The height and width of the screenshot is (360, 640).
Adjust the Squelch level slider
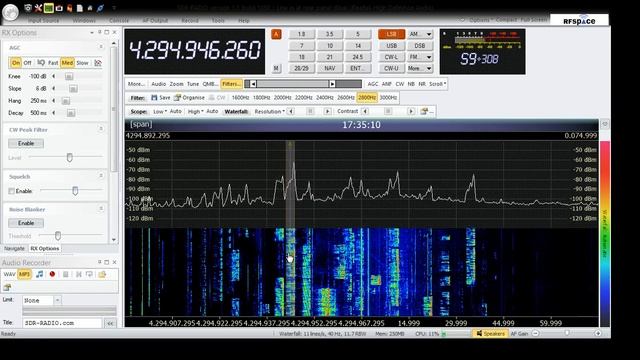(75, 191)
